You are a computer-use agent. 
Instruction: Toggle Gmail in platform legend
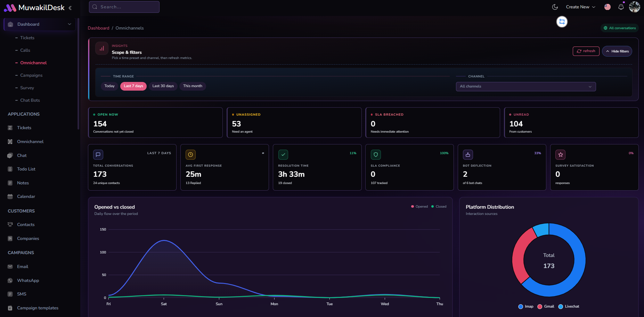(x=546, y=307)
